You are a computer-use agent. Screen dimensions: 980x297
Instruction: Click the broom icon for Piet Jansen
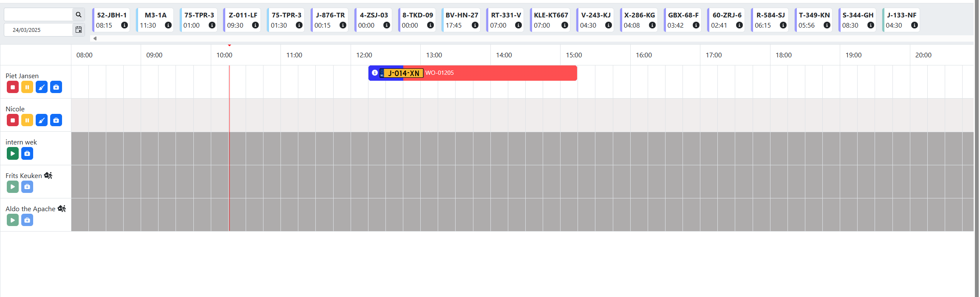tap(42, 87)
